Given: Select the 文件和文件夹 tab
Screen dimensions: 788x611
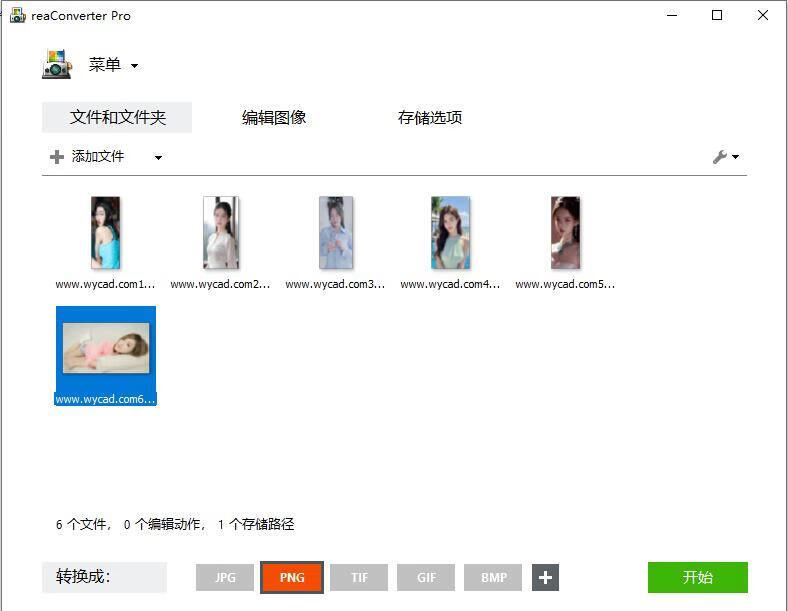Looking at the screenshot, I should pos(117,117).
